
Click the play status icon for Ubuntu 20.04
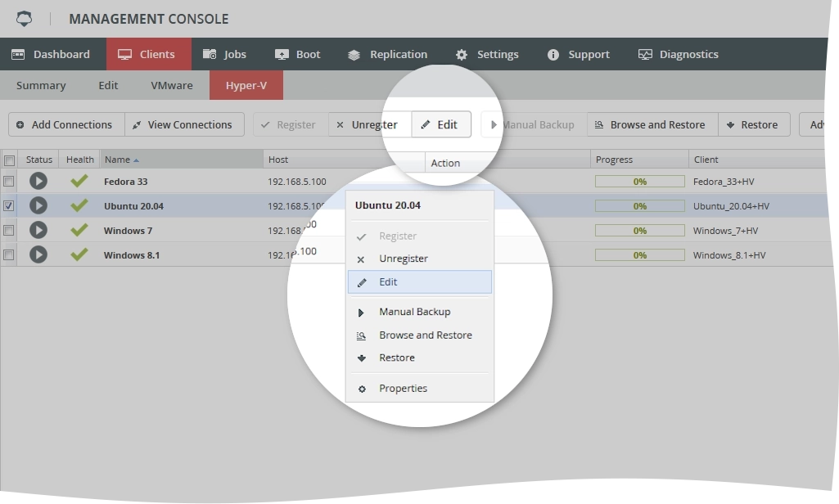(38, 205)
